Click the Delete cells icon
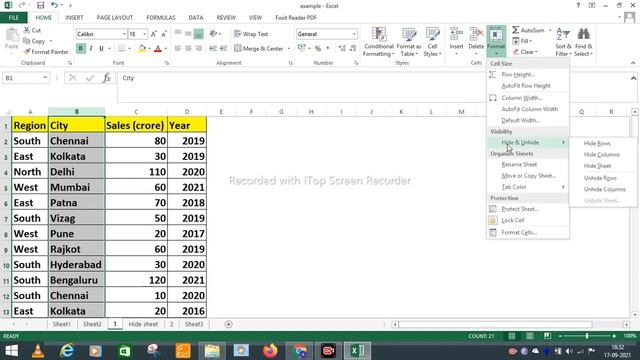Viewport: 640px width, 360px height. tap(476, 35)
